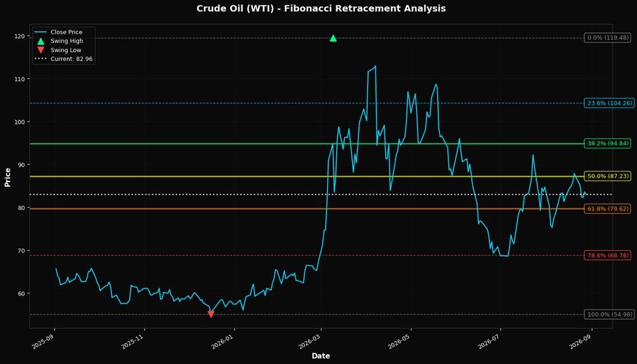Click the 78.6% (68.78) level label
The width and height of the screenshot is (637, 364).
(608, 256)
